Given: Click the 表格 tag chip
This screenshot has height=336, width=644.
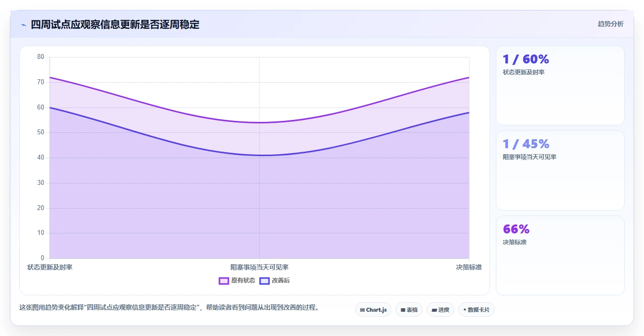Looking at the screenshot, I should pyautogui.click(x=409, y=310).
